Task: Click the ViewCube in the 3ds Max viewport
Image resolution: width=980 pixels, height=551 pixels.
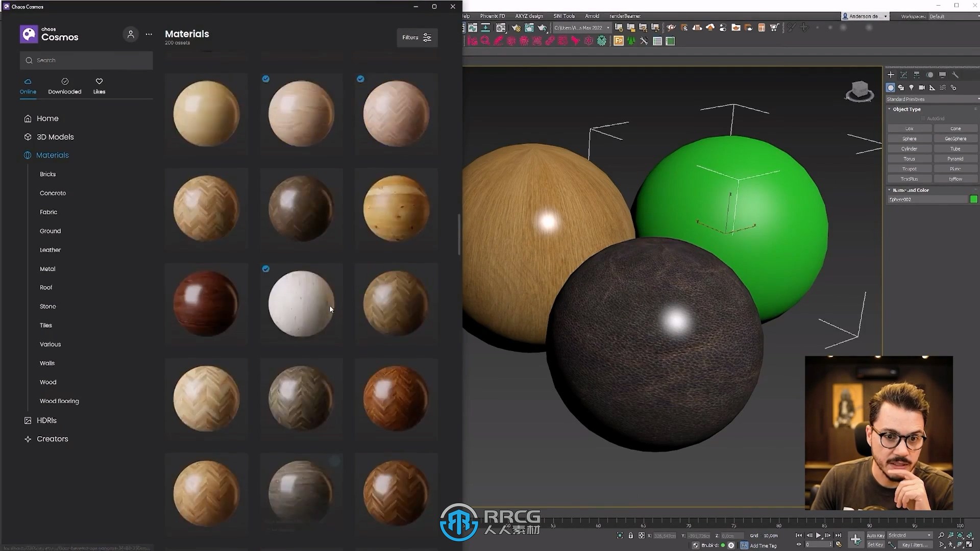Action: pos(860,91)
